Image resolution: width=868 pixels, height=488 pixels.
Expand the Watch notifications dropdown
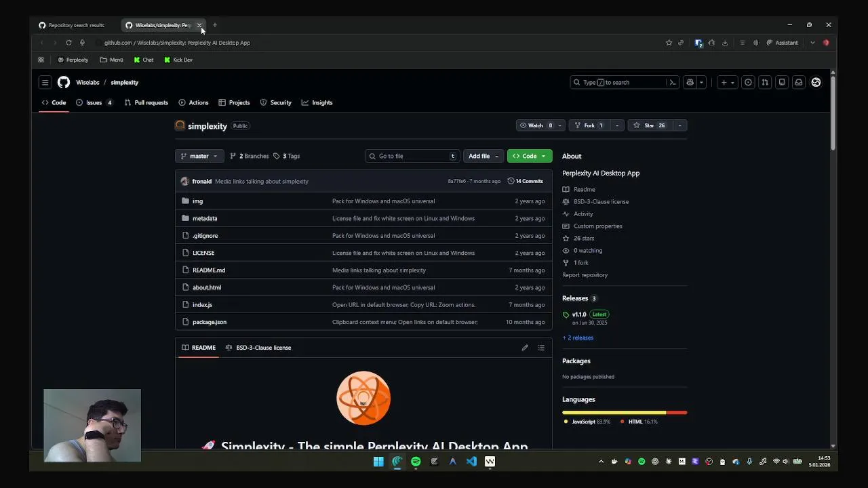(559, 125)
